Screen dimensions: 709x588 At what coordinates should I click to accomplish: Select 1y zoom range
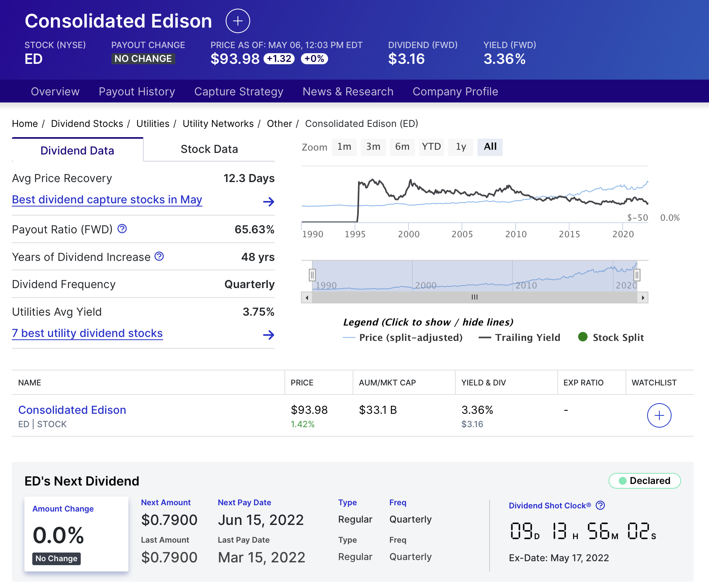click(x=461, y=147)
